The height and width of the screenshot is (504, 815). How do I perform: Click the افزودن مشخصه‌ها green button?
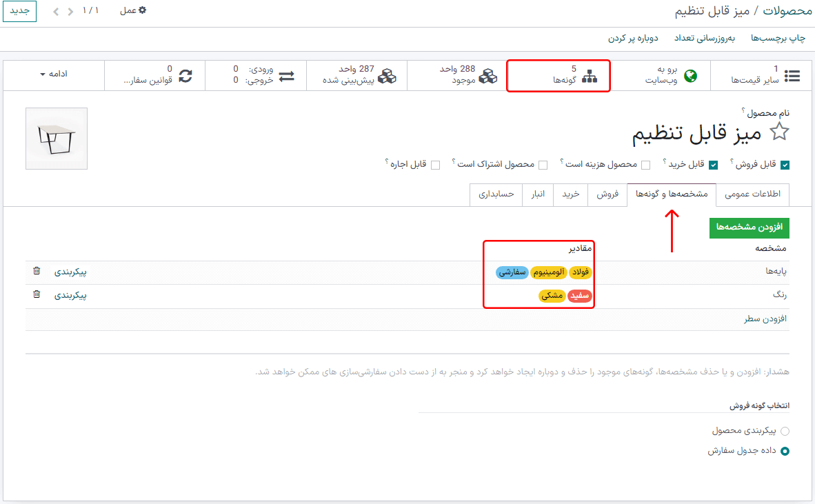(x=749, y=228)
